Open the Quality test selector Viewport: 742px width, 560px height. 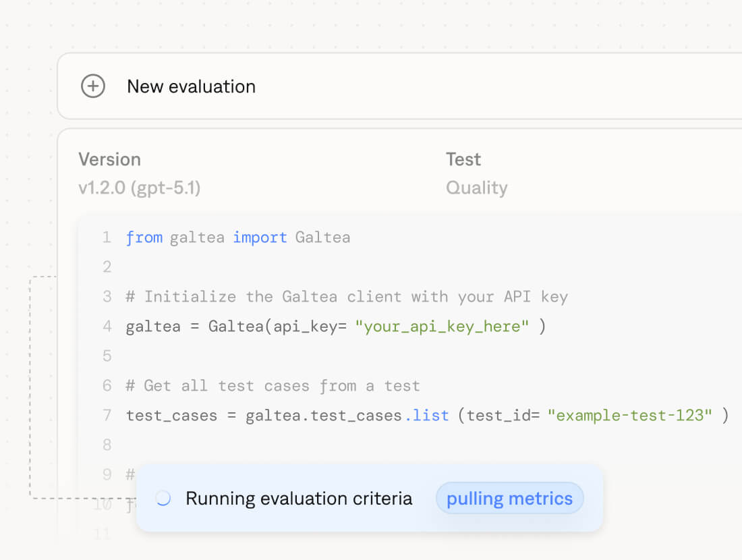pos(476,188)
